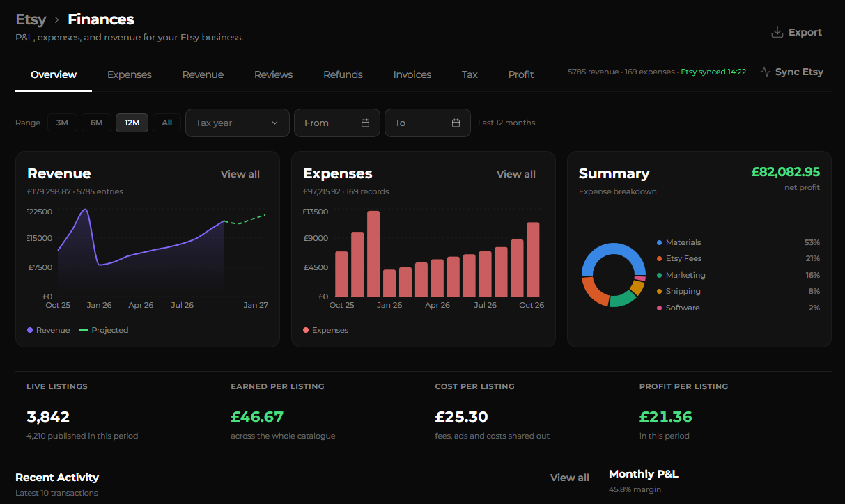Switch to the Overview tab

coord(54,74)
